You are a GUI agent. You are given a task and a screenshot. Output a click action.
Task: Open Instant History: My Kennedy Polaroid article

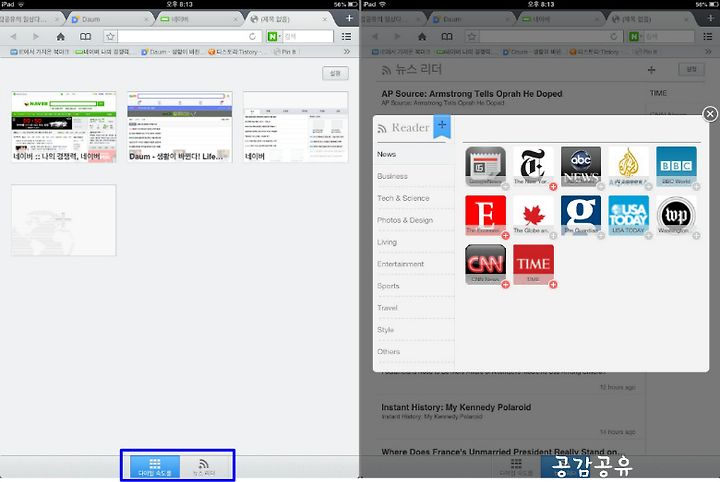click(x=456, y=407)
